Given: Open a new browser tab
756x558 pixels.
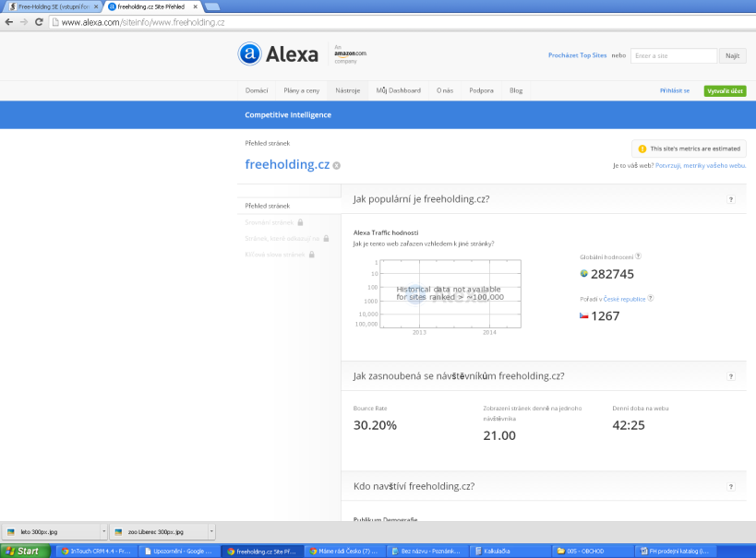Looking at the screenshot, I should 212,6.
